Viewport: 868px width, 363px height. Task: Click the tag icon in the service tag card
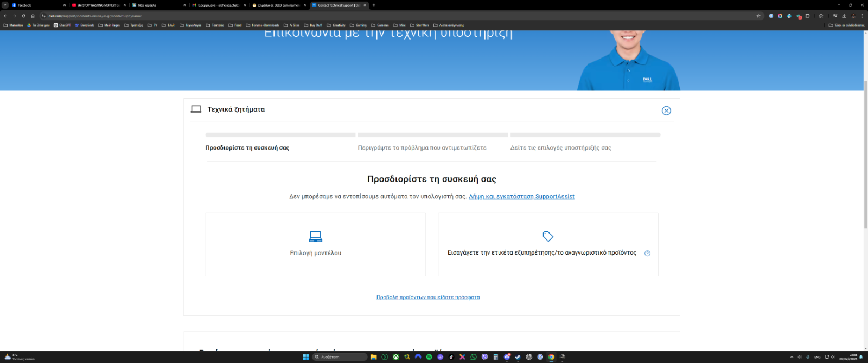pyautogui.click(x=548, y=236)
